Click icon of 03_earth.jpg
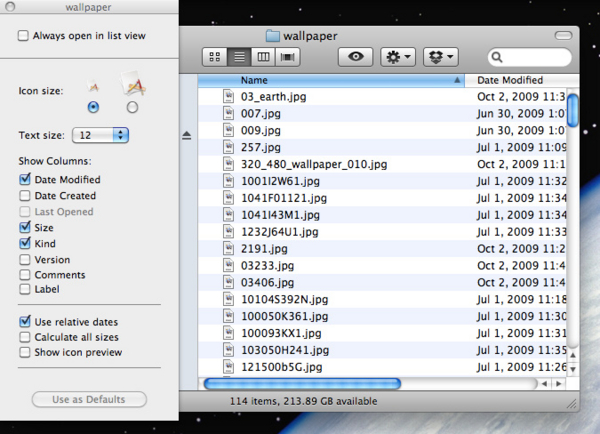Screen dimensions: 600x434 tap(228, 96)
